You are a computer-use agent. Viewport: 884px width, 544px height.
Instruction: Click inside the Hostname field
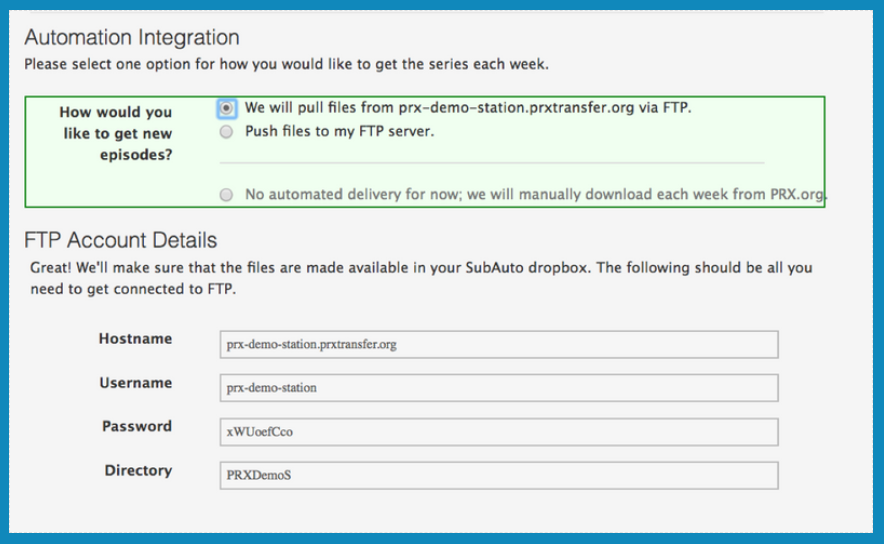click(499, 344)
